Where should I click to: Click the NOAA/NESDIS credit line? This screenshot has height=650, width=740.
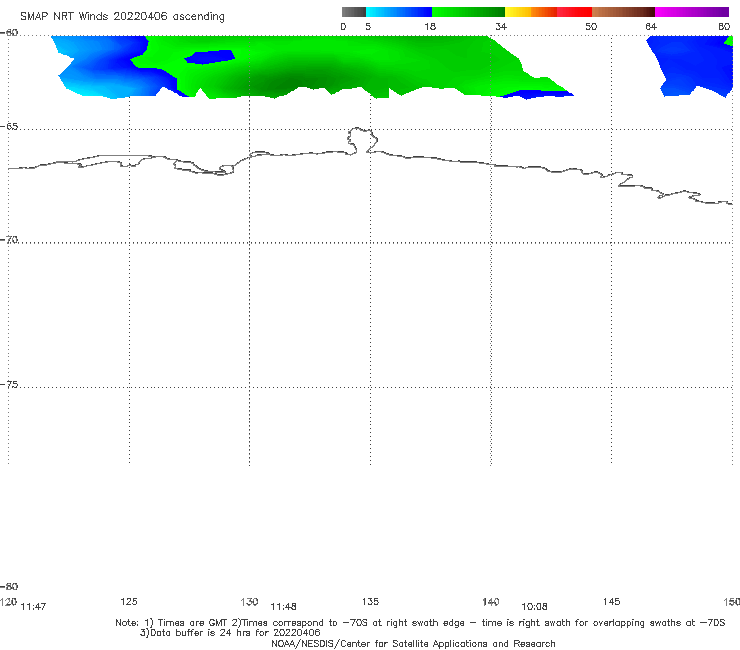413,643
